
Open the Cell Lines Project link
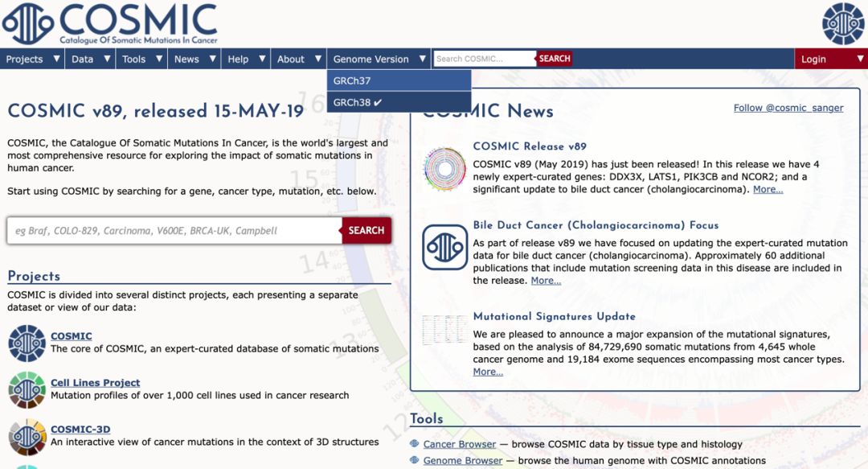coord(95,382)
